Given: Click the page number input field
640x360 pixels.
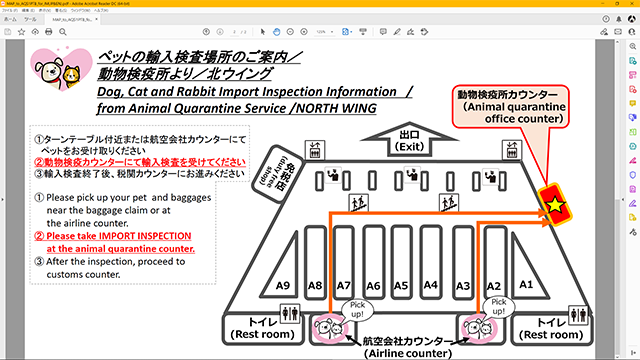Looking at the screenshot, I should (234, 32).
